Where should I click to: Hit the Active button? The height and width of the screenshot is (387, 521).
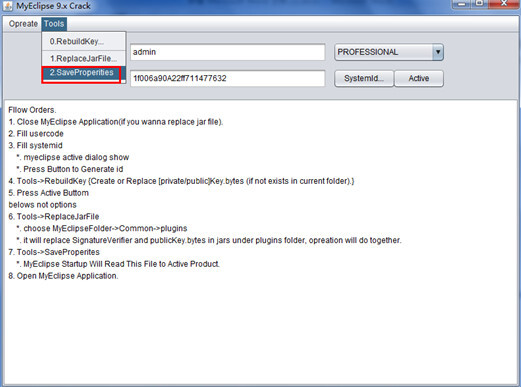[x=419, y=78]
